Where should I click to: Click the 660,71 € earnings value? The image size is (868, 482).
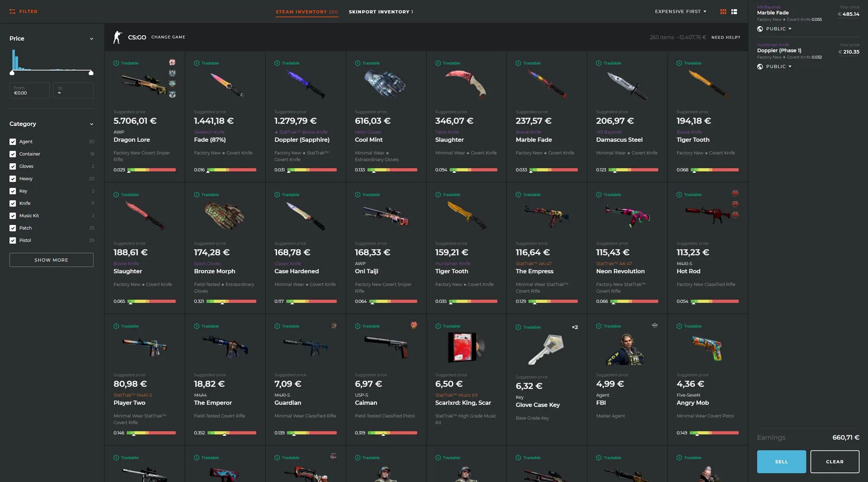coord(846,437)
